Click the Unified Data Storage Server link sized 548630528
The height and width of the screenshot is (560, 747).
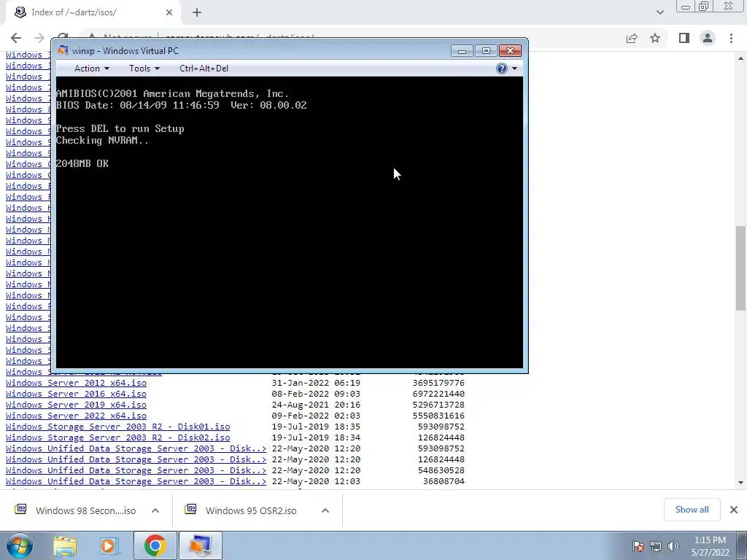pos(136,470)
